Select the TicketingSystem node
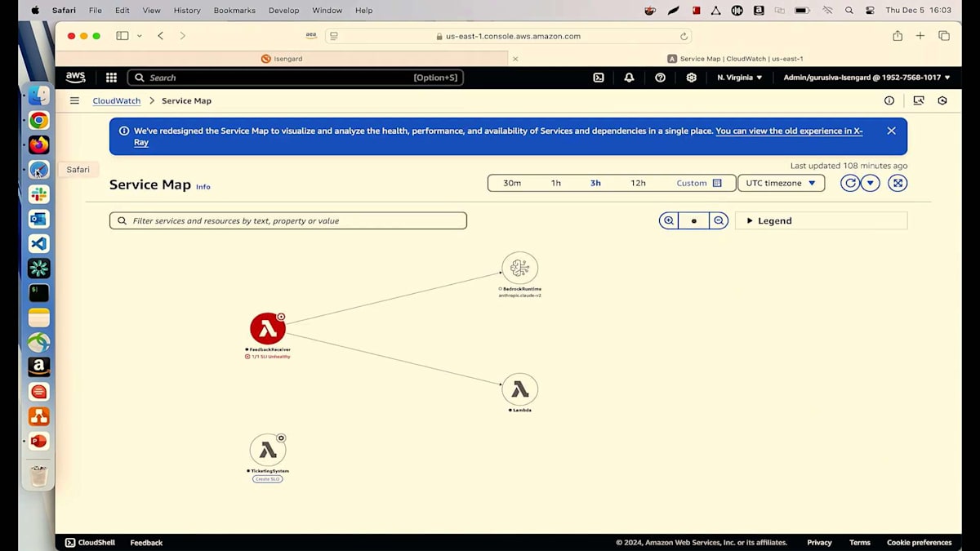This screenshot has width=980, height=551. coord(267,451)
